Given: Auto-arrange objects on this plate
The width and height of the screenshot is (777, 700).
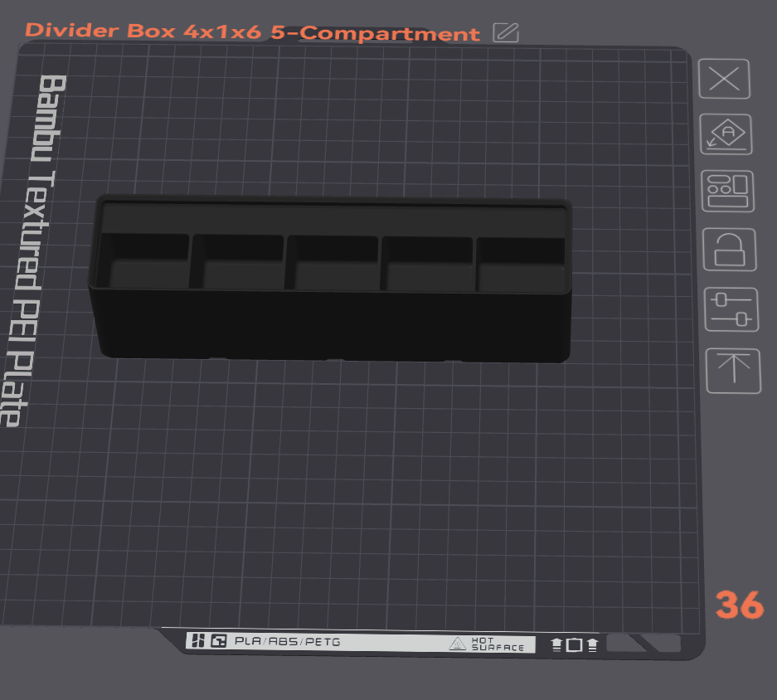Looking at the screenshot, I should pos(727,192).
